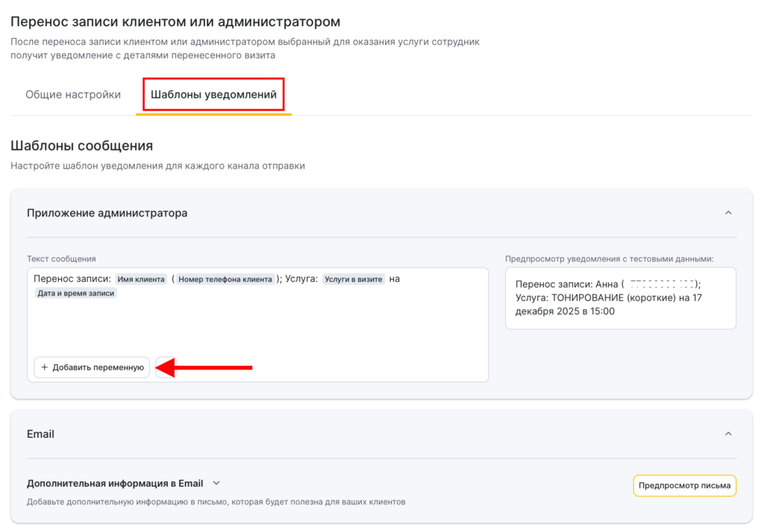Collapse the Email section using its chevron
Screen dimensions: 764x532
pyautogui.click(x=728, y=434)
